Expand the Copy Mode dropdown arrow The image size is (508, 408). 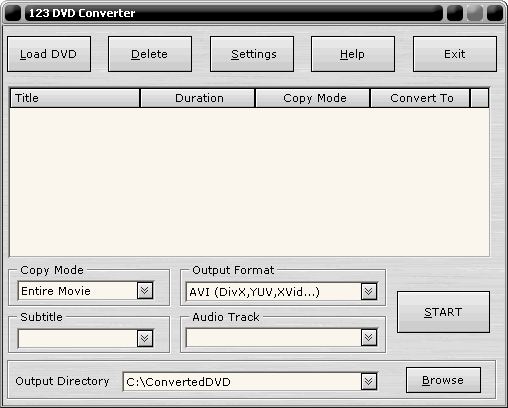(x=145, y=291)
